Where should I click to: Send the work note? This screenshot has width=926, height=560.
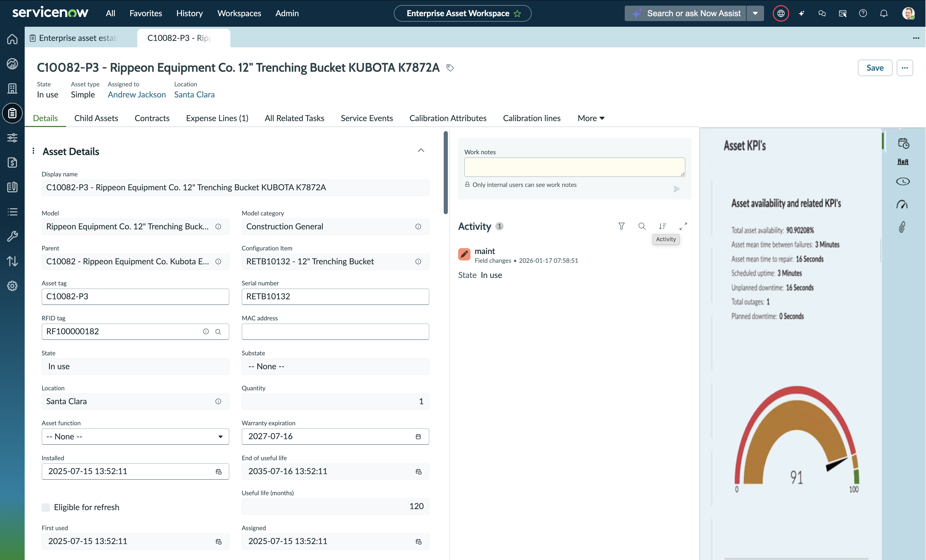click(676, 189)
